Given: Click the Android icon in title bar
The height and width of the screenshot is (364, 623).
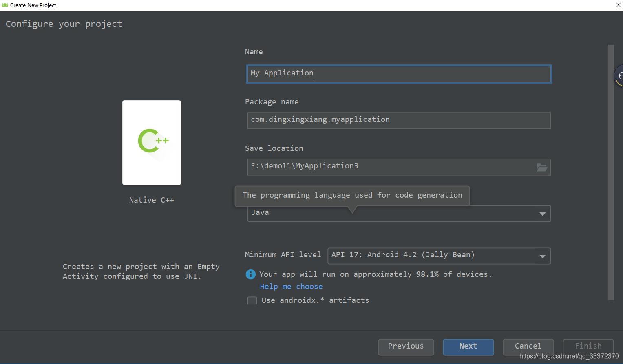Looking at the screenshot, I should pyautogui.click(x=5, y=5).
